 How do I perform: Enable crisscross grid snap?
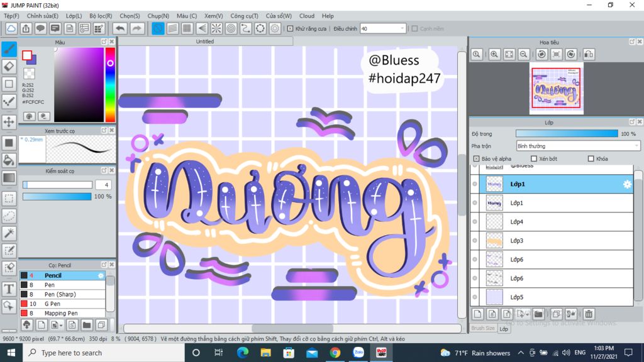[187, 28]
